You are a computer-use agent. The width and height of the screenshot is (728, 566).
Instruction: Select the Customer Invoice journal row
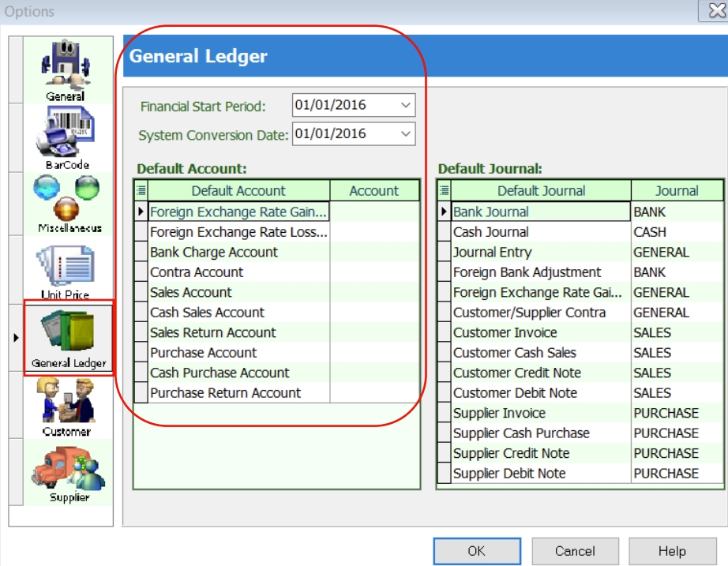click(541, 333)
